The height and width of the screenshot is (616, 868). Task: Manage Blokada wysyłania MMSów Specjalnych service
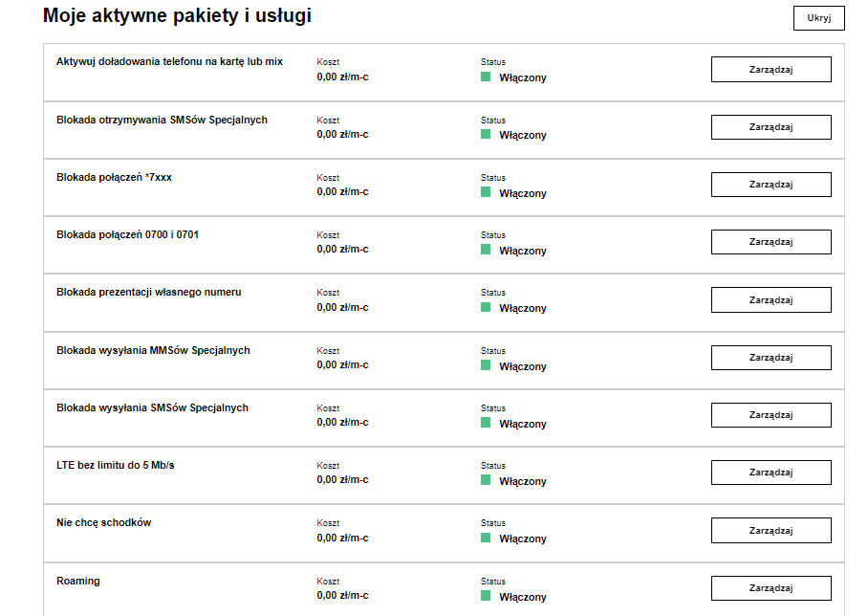[x=770, y=358]
